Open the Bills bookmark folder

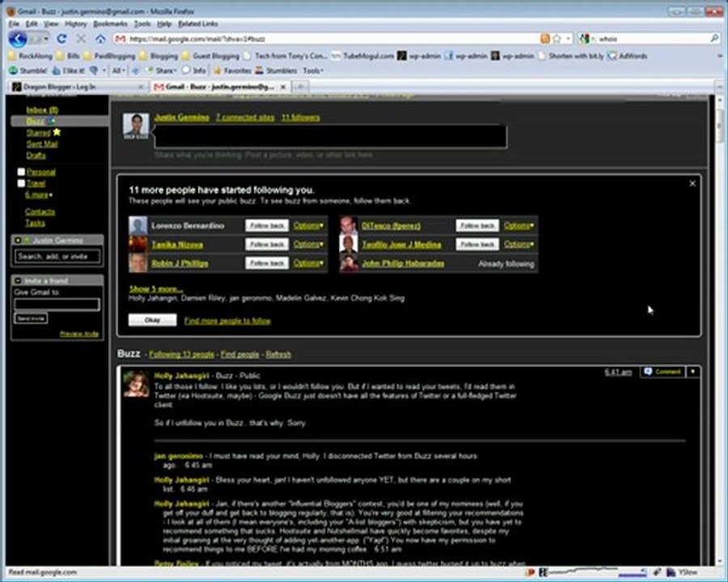coord(68,56)
